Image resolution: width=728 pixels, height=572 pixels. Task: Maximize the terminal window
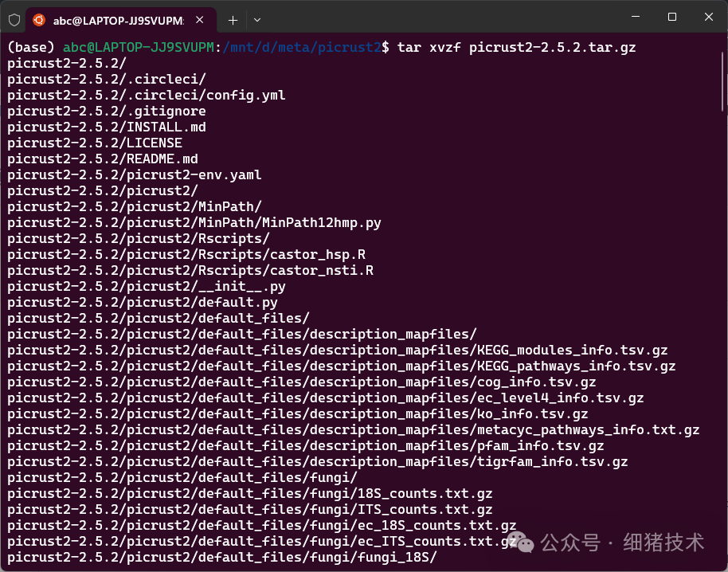(672, 18)
